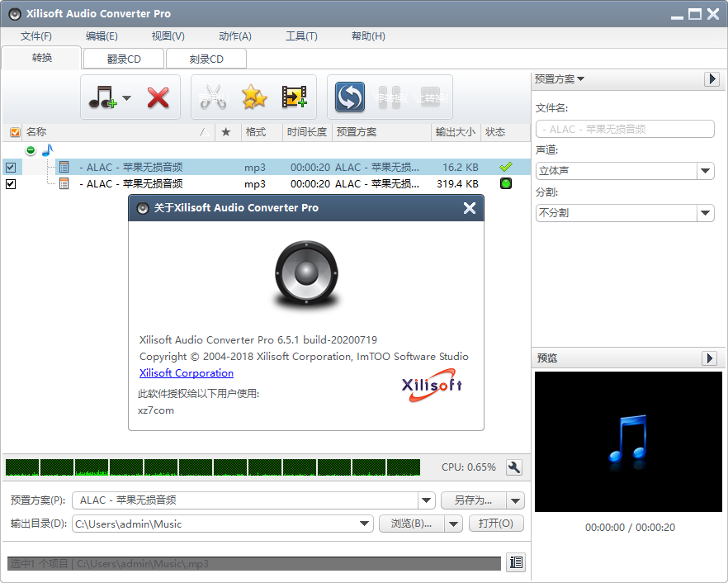The height and width of the screenshot is (583, 728).
Task: Click the preview video area
Action: pos(628,441)
